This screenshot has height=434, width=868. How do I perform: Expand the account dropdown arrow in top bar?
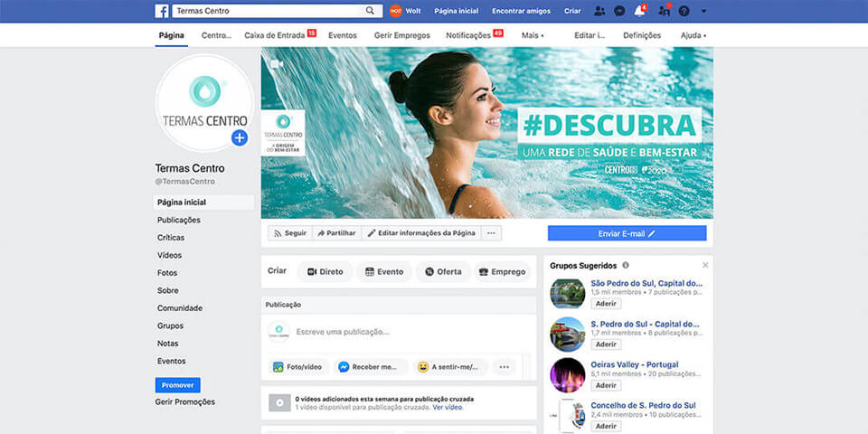(704, 11)
